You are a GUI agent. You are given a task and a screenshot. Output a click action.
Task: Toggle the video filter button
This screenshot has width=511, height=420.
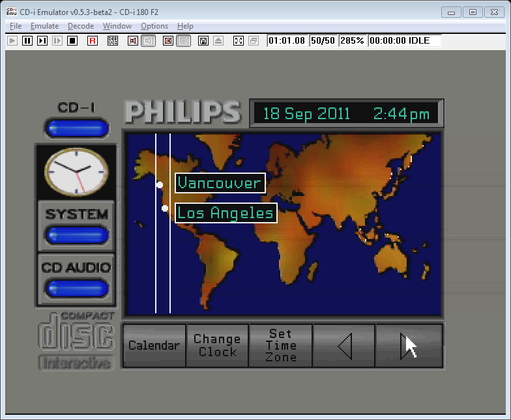(x=184, y=40)
